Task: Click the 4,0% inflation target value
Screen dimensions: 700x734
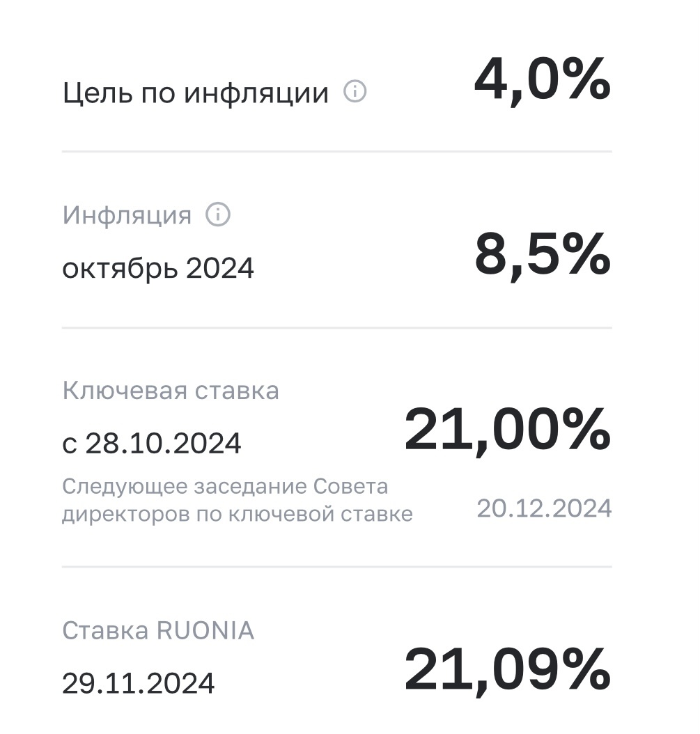Action: tap(543, 79)
